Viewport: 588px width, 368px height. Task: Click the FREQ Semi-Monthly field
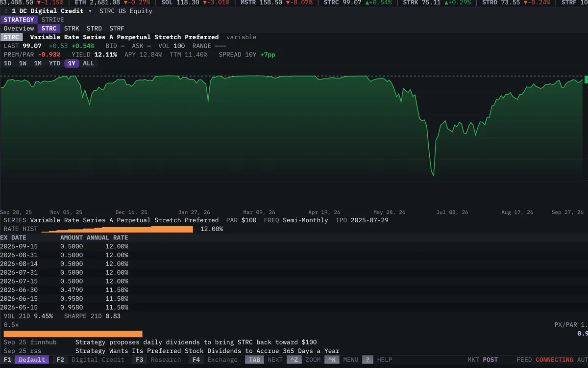pyautogui.click(x=296, y=220)
